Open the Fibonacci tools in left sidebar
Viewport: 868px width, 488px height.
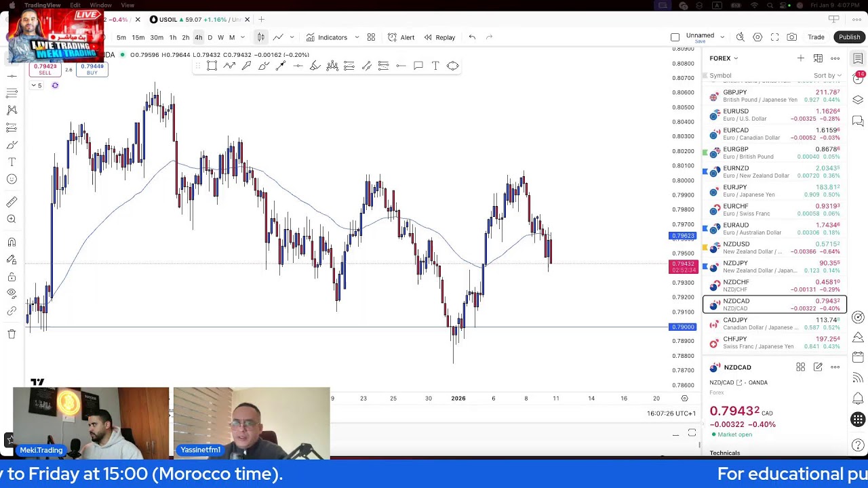[12, 93]
